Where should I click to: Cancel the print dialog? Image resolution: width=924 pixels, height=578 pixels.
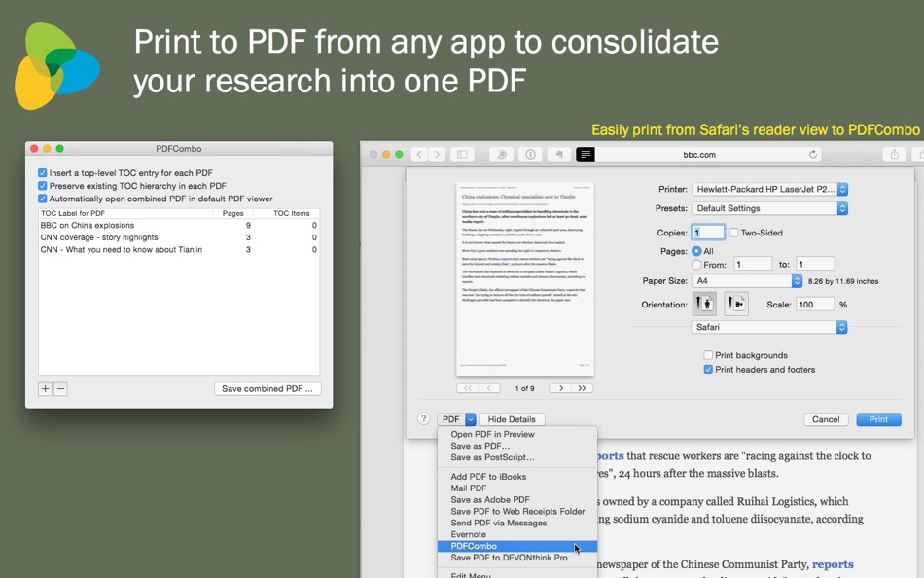pos(826,419)
